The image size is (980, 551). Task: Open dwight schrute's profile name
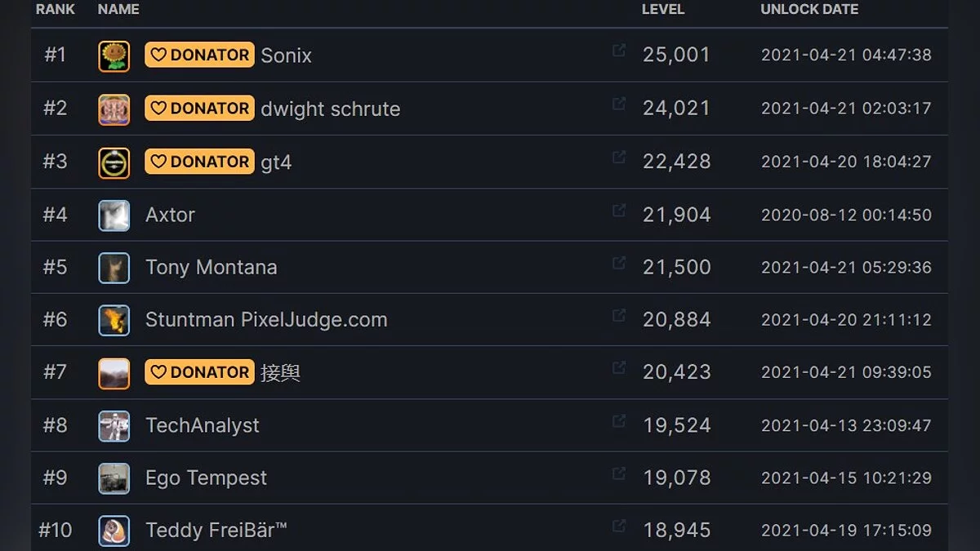coord(330,109)
